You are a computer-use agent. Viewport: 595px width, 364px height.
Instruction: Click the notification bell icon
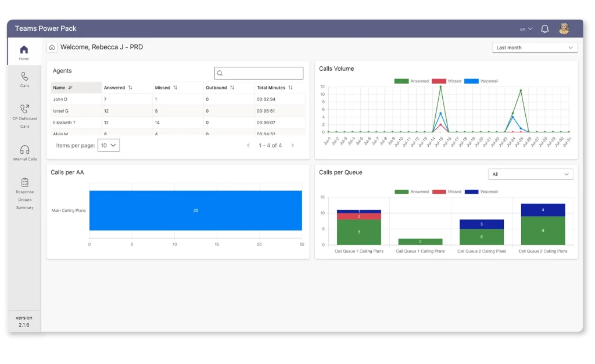(544, 29)
